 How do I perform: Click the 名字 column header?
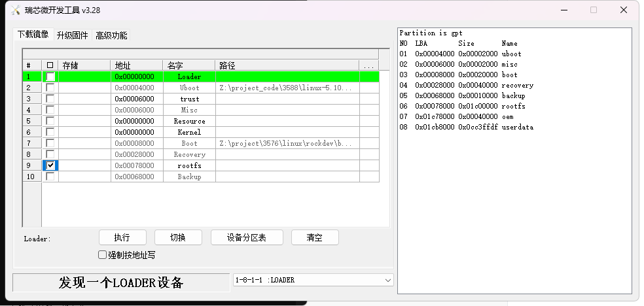click(189, 65)
